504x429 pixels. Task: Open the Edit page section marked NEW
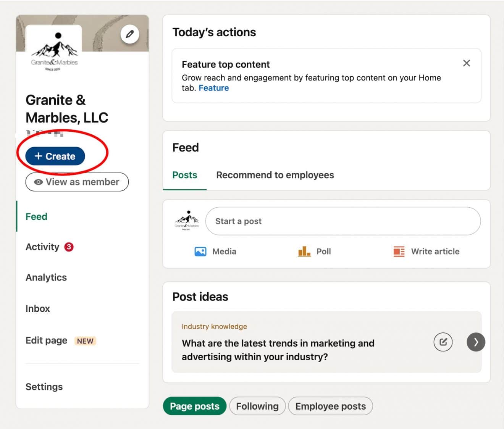46,340
